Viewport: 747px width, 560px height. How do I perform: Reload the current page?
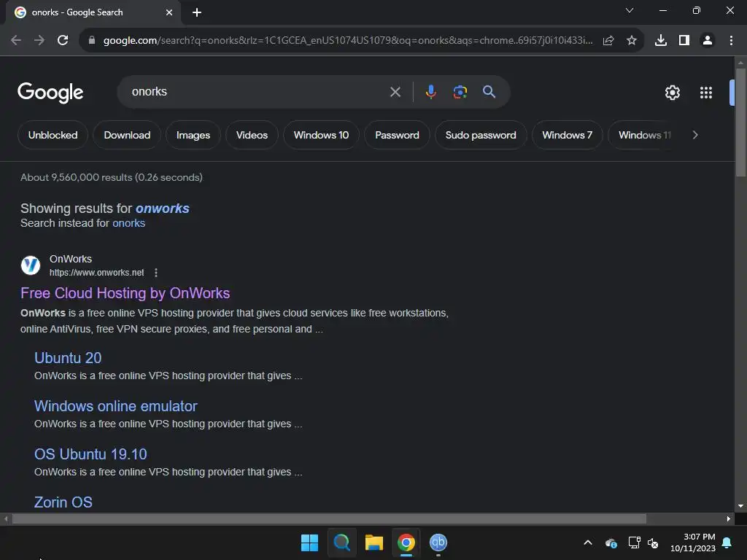click(x=63, y=41)
